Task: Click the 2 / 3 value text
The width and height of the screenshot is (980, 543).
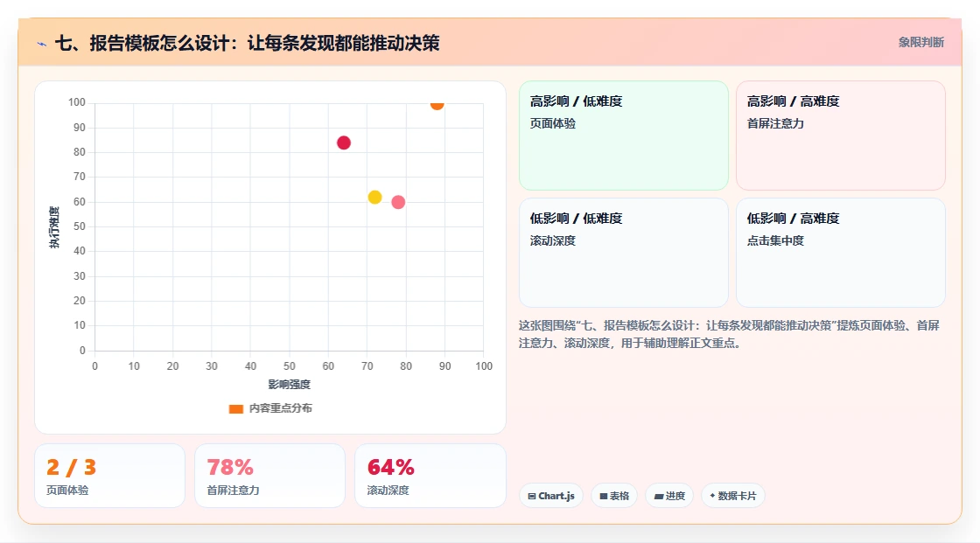Action: (71, 467)
